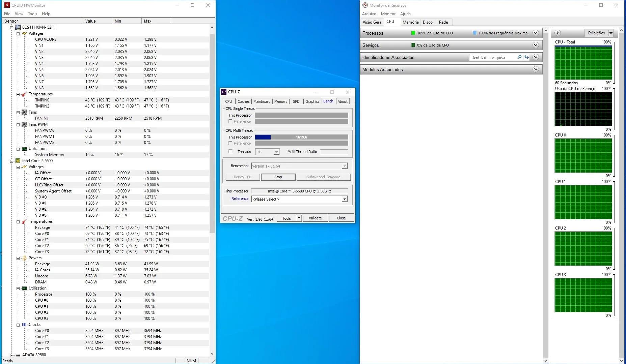Screen dimensions: 626x364
Task: Click the Fans category icon
Action: click(24, 112)
